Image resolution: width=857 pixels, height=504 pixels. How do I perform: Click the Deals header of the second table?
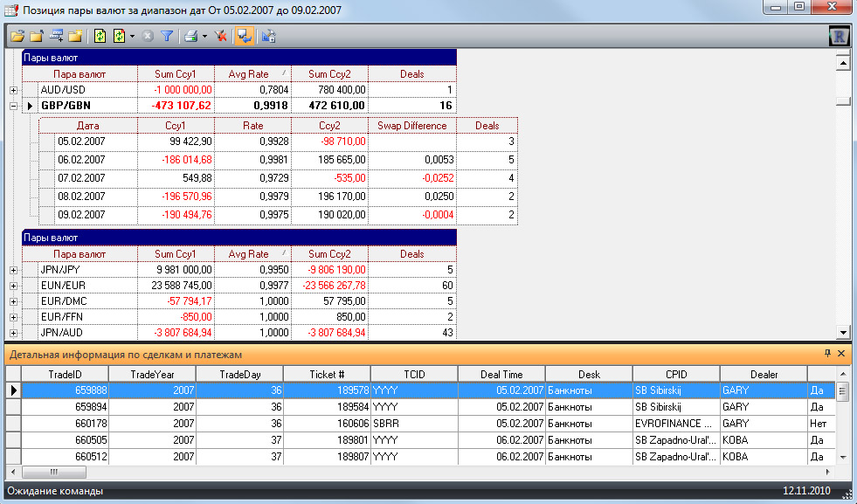[412, 253]
